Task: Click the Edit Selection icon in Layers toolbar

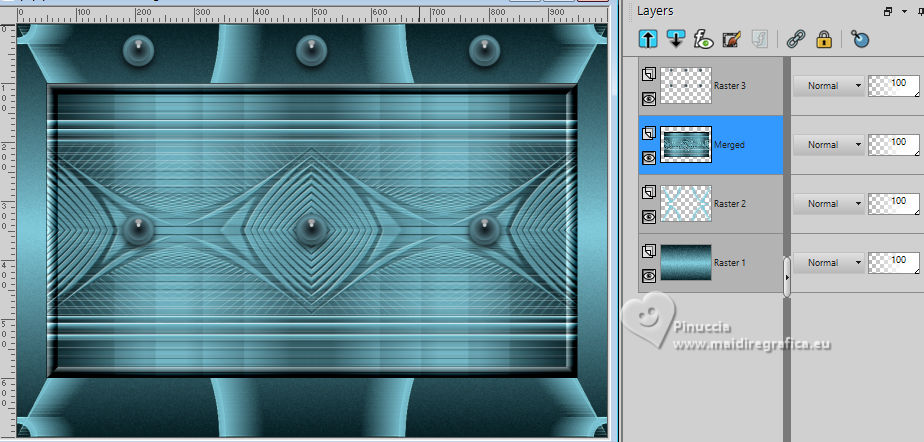Action: tap(731, 39)
